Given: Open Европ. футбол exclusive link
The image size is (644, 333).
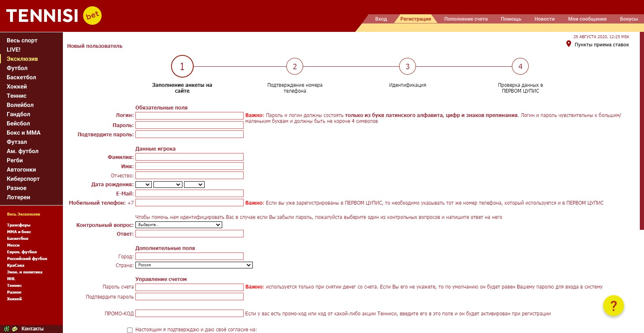Looking at the screenshot, I should click(x=22, y=252).
